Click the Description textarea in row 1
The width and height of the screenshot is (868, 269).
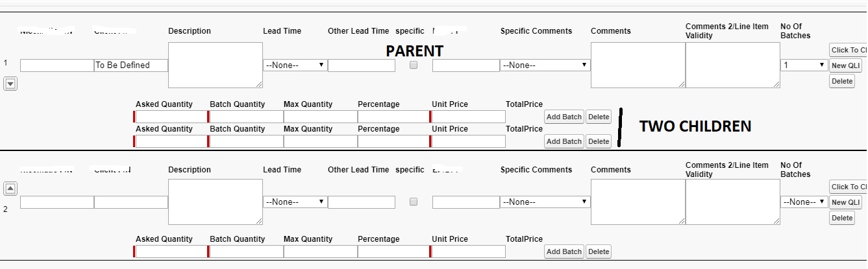(x=215, y=65)
